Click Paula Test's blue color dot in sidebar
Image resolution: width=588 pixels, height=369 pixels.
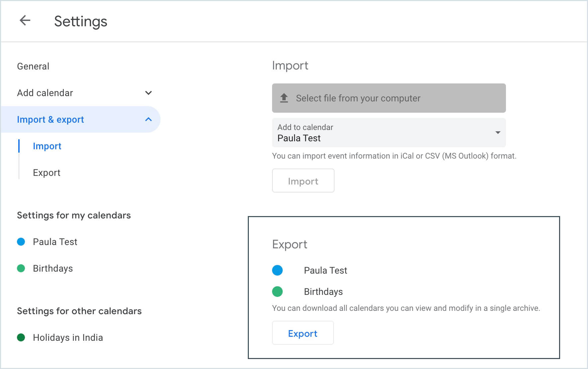pos(21,242)
